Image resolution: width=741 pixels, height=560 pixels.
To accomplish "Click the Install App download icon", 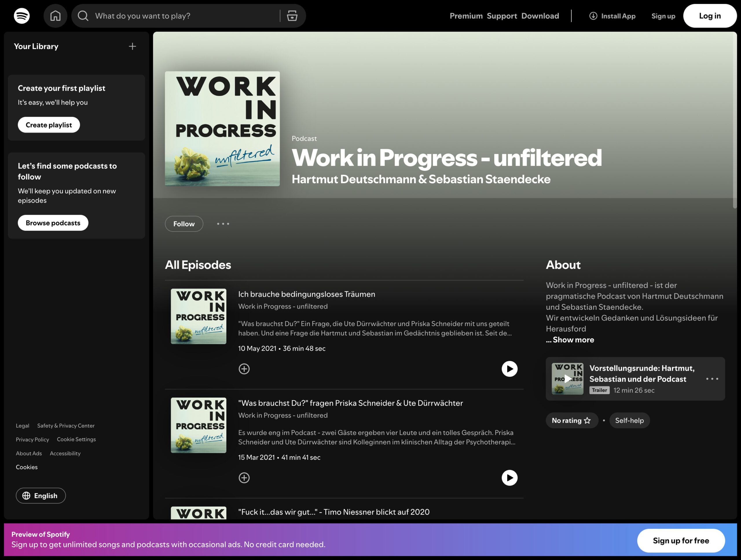I will (593, 16).
